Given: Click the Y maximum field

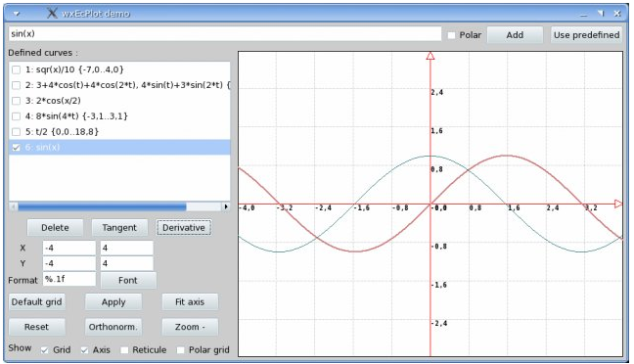Looking at the screenshot, I should coord(127,263).
